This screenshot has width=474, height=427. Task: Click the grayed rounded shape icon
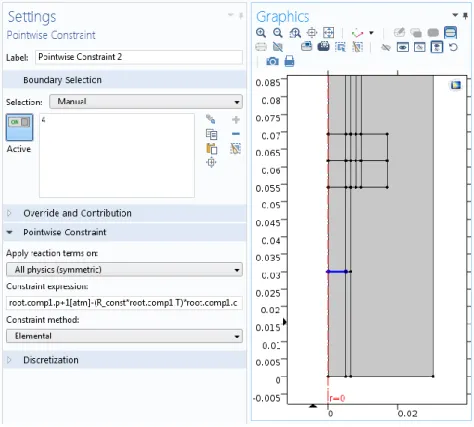point(433,33)
